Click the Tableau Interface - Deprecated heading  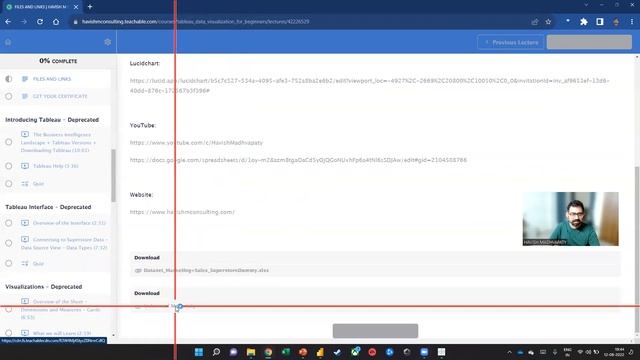tap(48, 207)
